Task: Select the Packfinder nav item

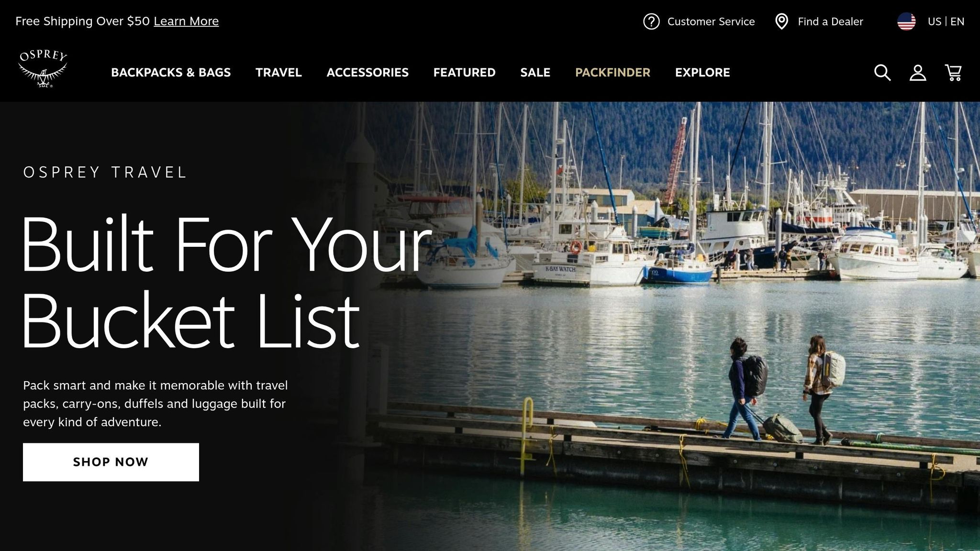Action: [x=612, y=72]
